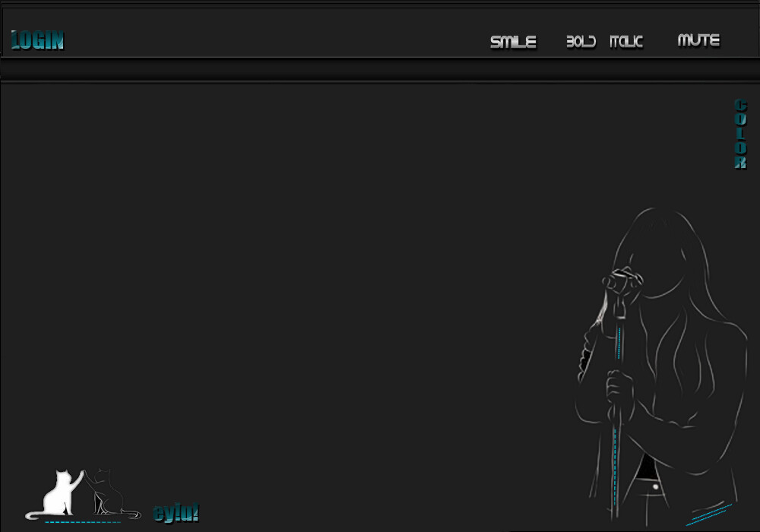
Task: Click the singer's long hair outline
Action: pyautogui.click(x=711, y=304)
